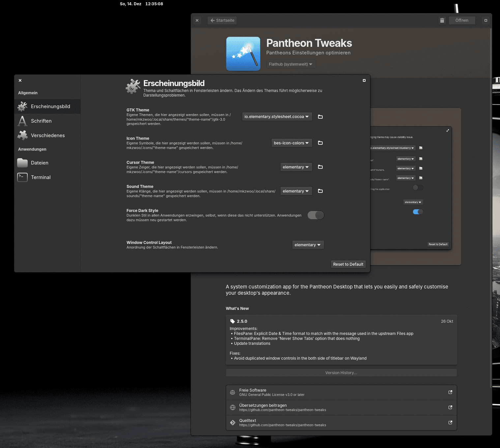Click the 2.5.0 version number text
The height and width of the screenshot is (448, 500).
click(x=242, y=321)
